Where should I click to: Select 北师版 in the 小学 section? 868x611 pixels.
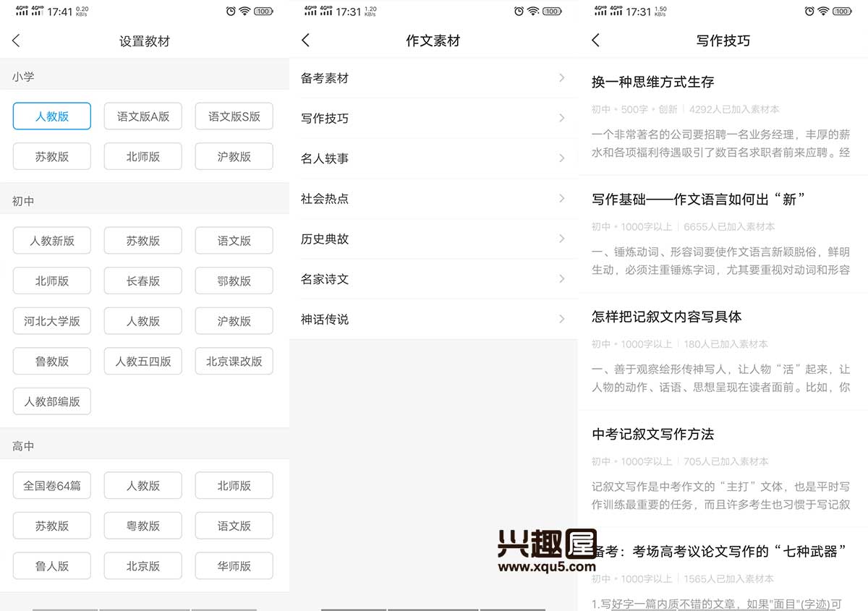(143, 156)
